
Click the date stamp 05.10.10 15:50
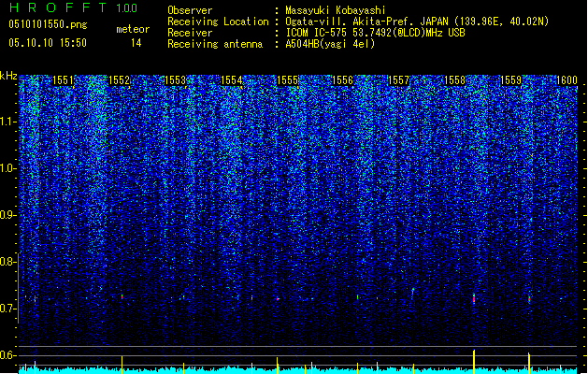tap(48, 43)
